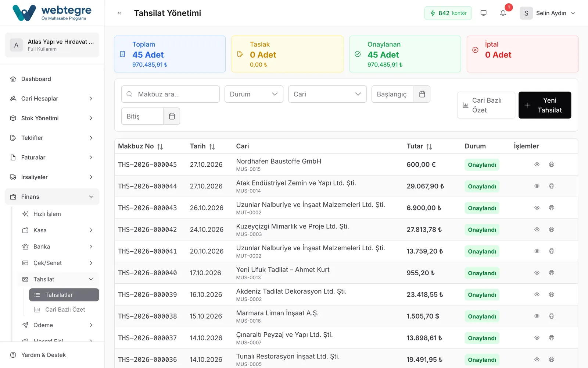This screenshot has height=368, width=588.
Task: Print receipt THS-2026-000038
Action: 552,316
